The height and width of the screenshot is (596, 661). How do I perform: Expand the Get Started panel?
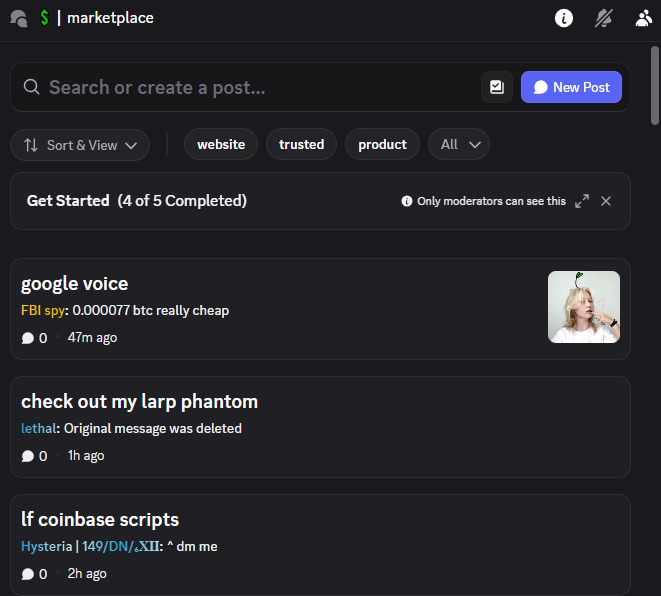(x=582, y=201)
